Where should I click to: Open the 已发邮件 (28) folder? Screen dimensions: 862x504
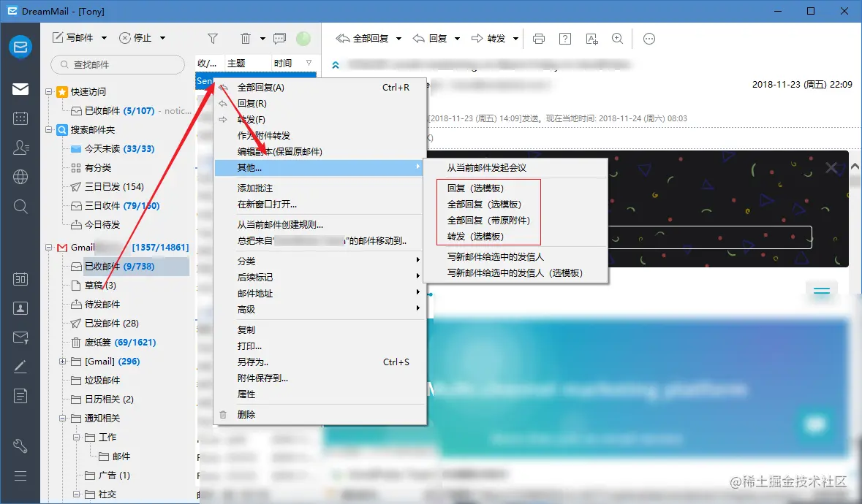(x=105, y=324)
